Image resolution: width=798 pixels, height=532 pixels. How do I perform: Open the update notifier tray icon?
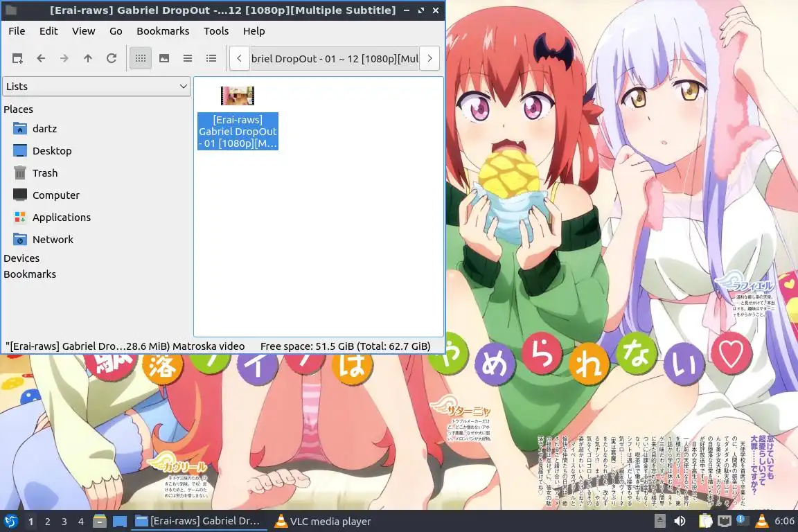tap(742, 520)
